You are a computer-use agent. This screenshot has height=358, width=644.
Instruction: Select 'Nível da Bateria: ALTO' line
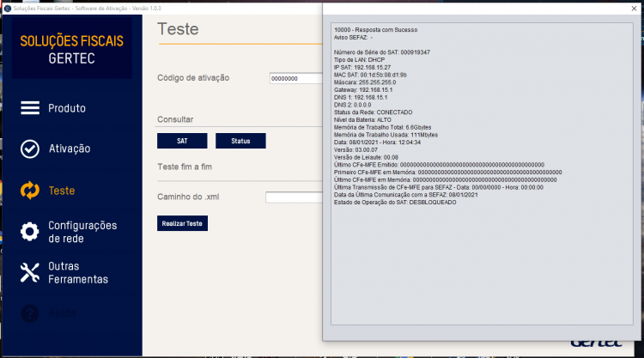pos(362,120)
